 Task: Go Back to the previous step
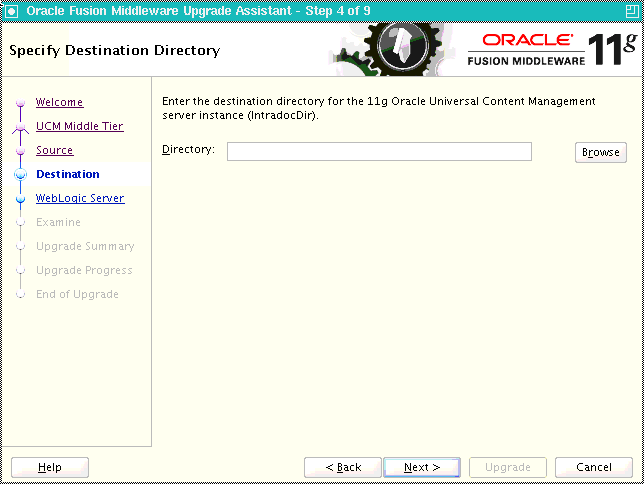coord(343,467)
